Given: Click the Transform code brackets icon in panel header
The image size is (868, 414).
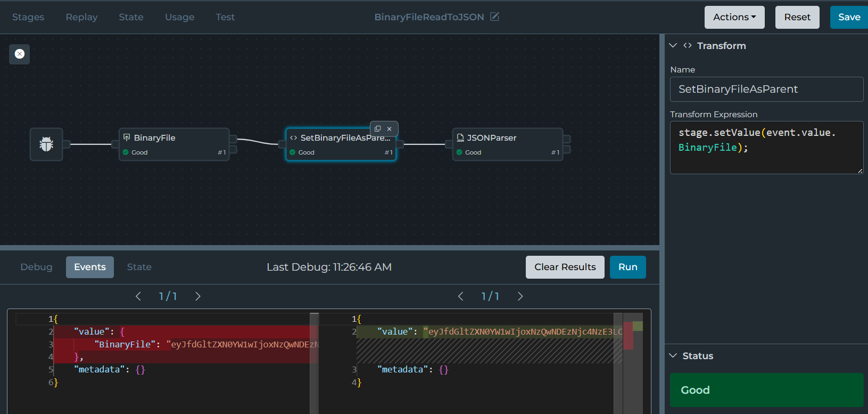Looking at the screenshot, I should tap(688, 45).
